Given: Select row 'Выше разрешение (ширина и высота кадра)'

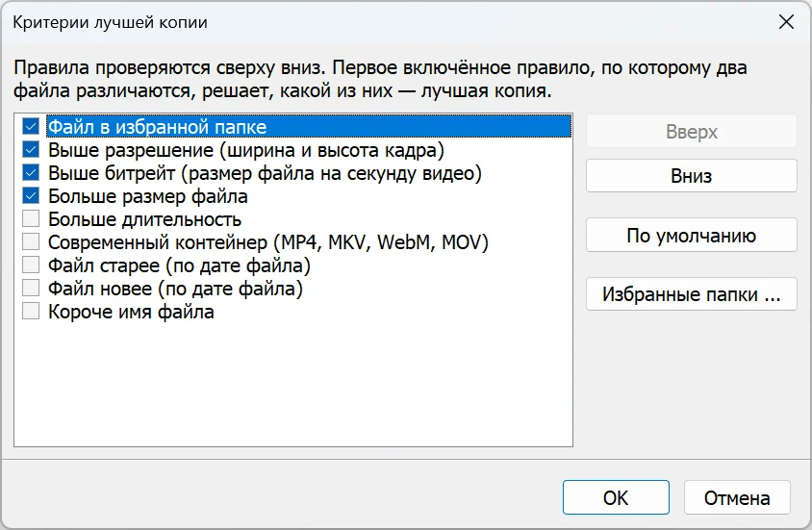Looking at the screenshot, I should pos(246,150).
